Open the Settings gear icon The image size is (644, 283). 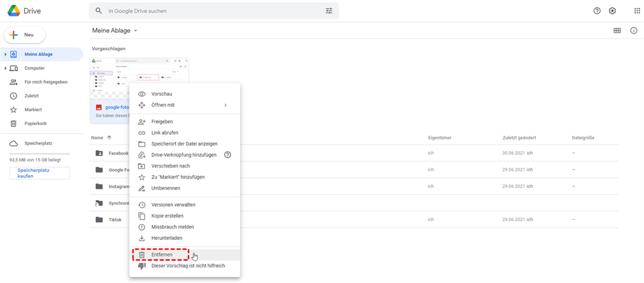(x=612, y=11)
